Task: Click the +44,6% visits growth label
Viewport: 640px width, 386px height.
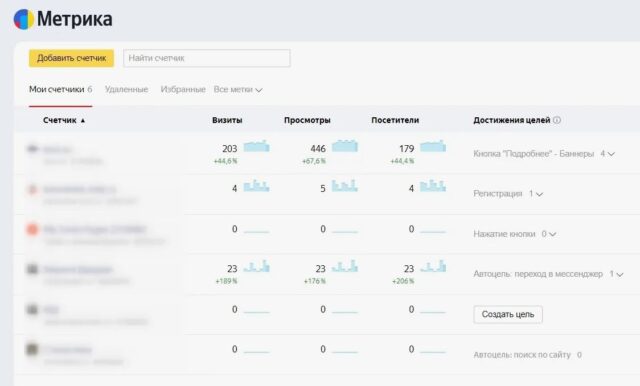Action: tap(225, 161)
